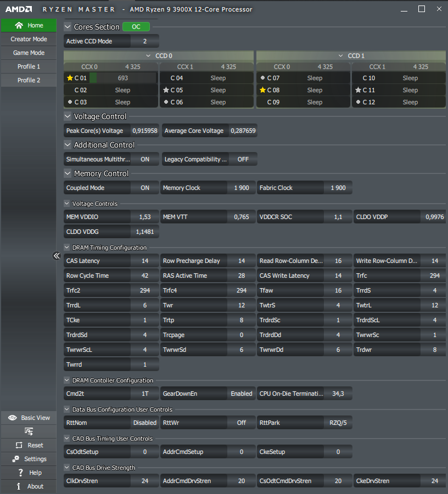Select the MEM VDDIO 1,53 value
Viewport: 448px width, 494px height.
(145, 217)
